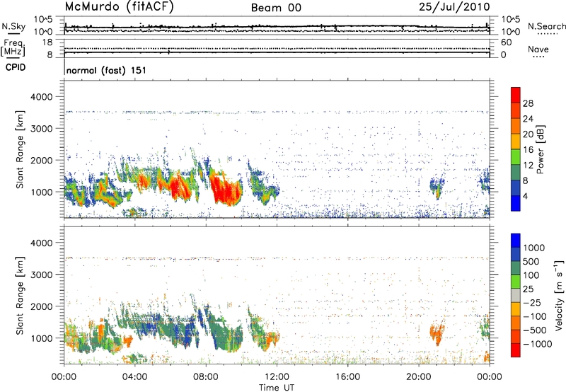
Task: Select the red top segment of Power color bar
Action: coord(516,96)
